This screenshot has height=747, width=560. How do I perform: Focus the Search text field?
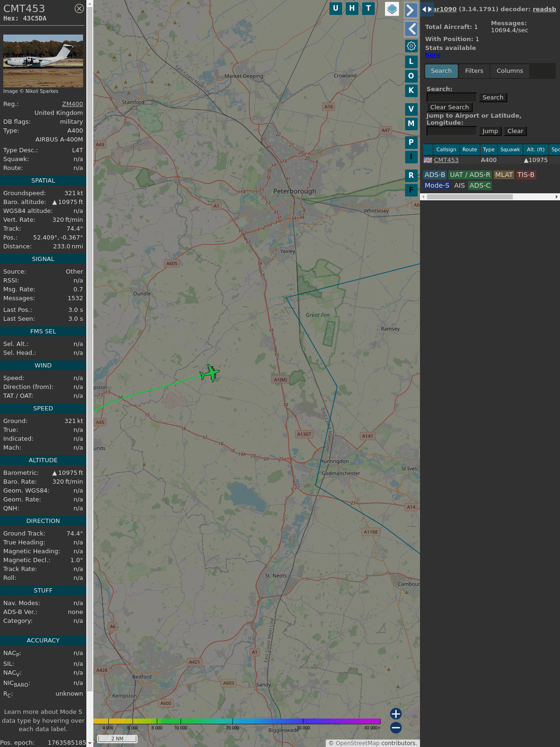[451, 97]
